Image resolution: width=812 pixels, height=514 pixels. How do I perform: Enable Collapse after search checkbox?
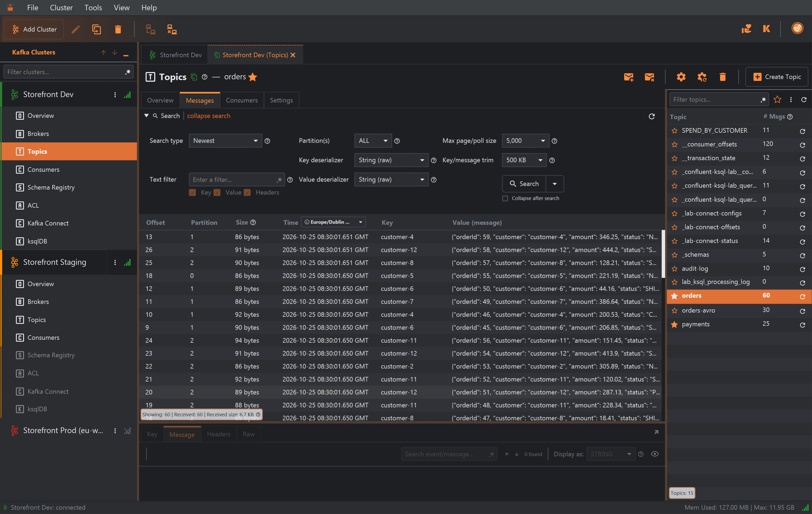(505, 198)
